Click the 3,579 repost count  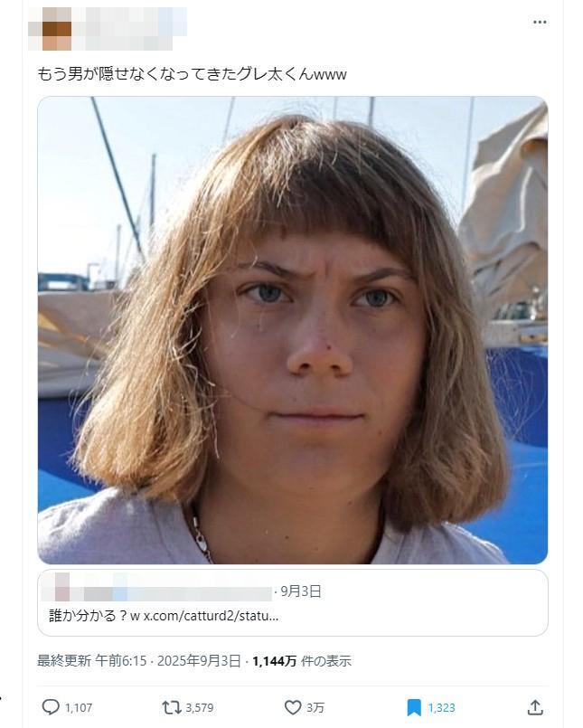click(199, 708)
